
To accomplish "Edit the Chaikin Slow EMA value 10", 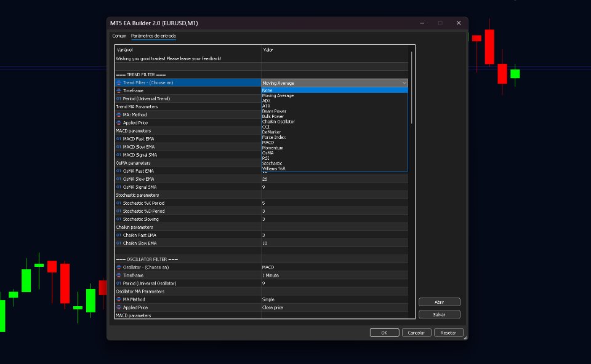I will pos(334,243).
